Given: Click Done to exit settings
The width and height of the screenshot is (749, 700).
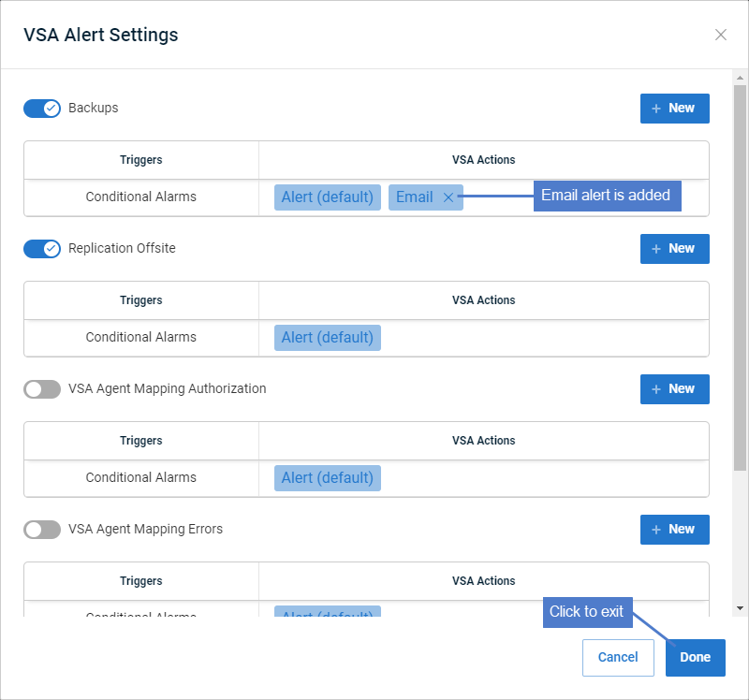Looking at the screenshot, I should 695,658.
